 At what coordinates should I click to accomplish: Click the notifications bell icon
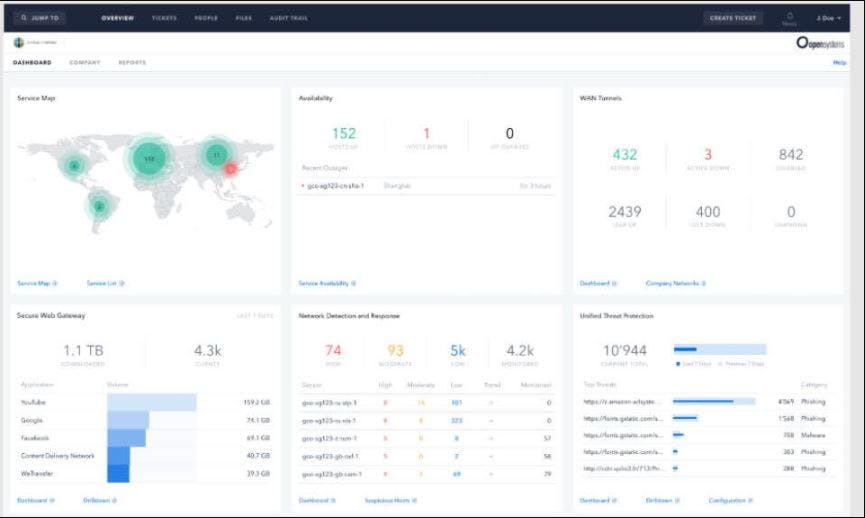coord(789,17)
